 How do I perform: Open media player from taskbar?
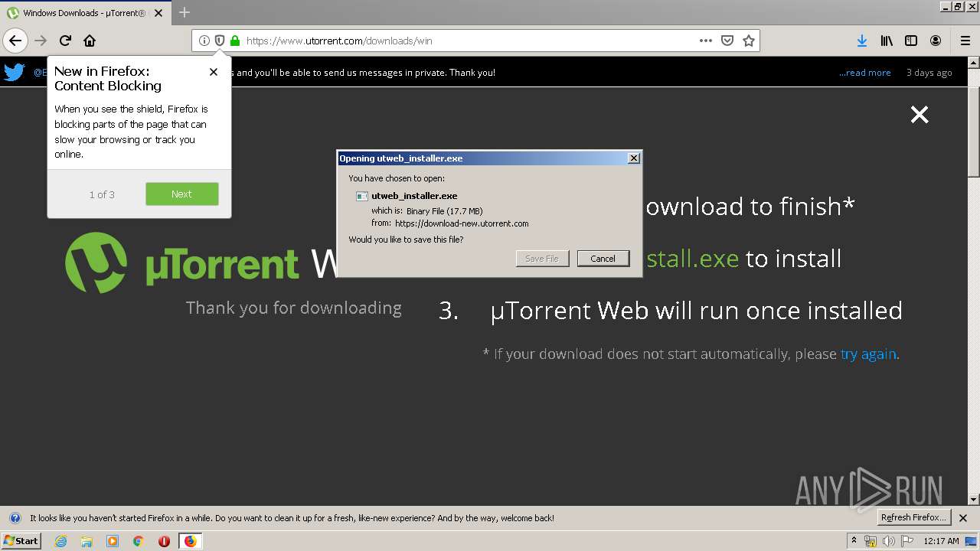pos(113,541)
